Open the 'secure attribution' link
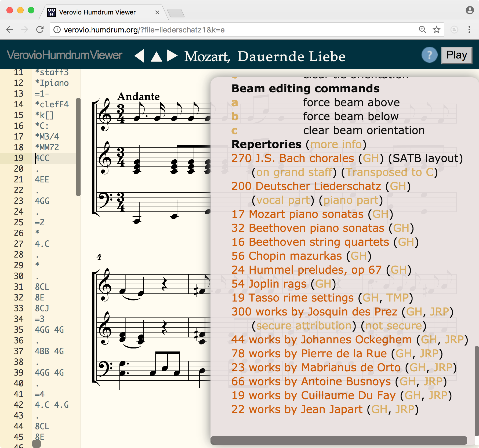The height and width of the screenshot is (448, 479). point(304,326)
